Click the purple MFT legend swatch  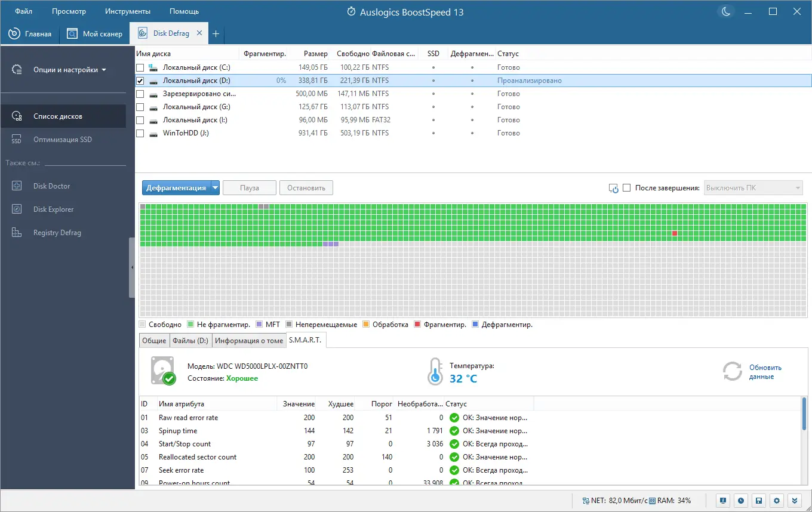coord(259,325)
